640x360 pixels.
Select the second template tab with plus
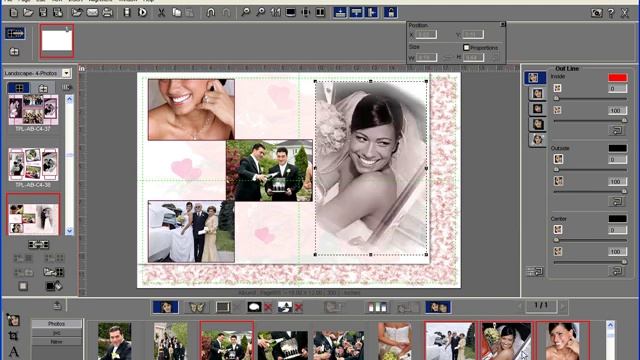point(43,88)
